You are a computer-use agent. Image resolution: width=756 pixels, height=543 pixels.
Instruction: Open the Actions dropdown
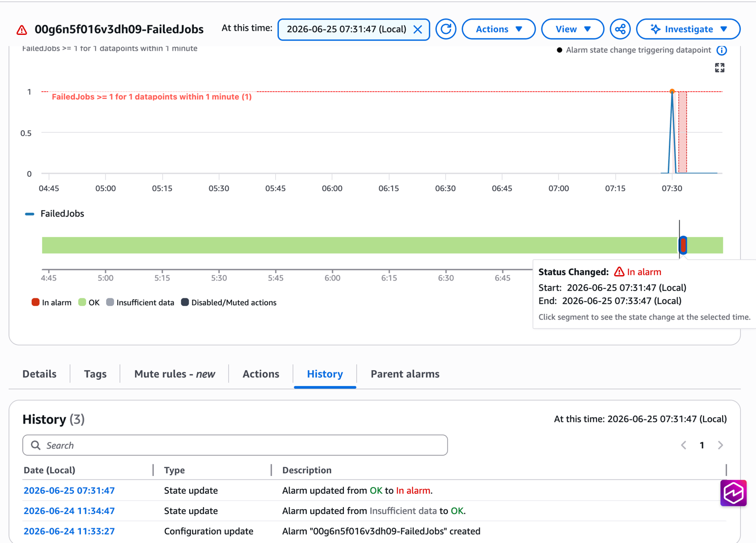[499, 29]
